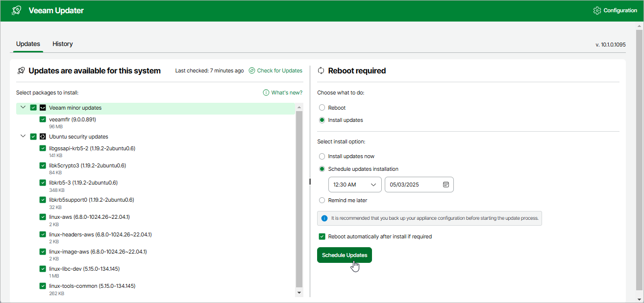Switch to the History tab
Image resolution: width=644 pixels, height=303 pixels.
(63, 44)
